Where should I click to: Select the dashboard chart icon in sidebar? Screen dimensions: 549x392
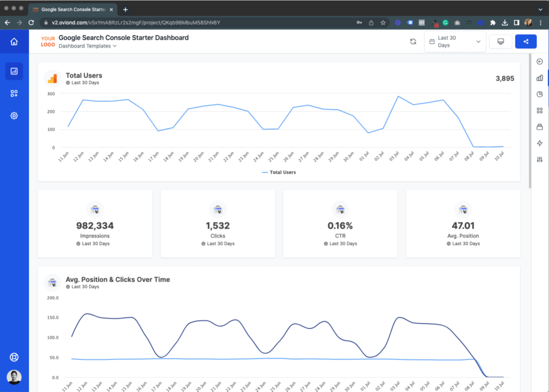[14, 71]
